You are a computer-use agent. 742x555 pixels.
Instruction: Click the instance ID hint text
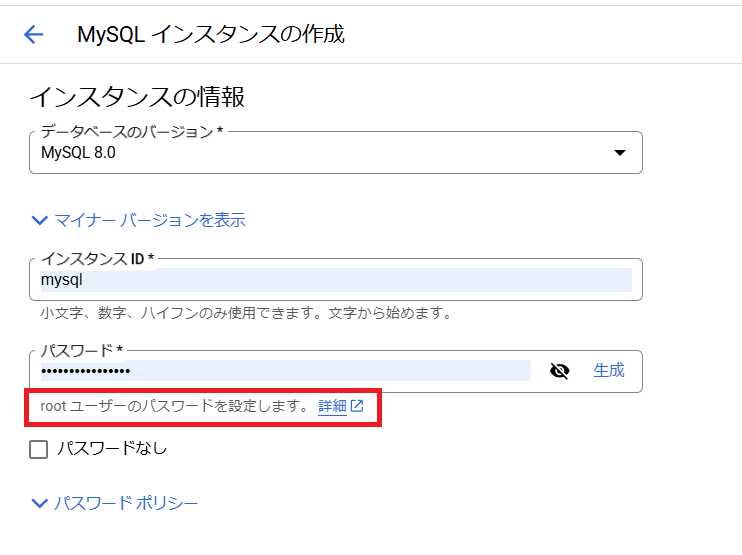(246, 313)
